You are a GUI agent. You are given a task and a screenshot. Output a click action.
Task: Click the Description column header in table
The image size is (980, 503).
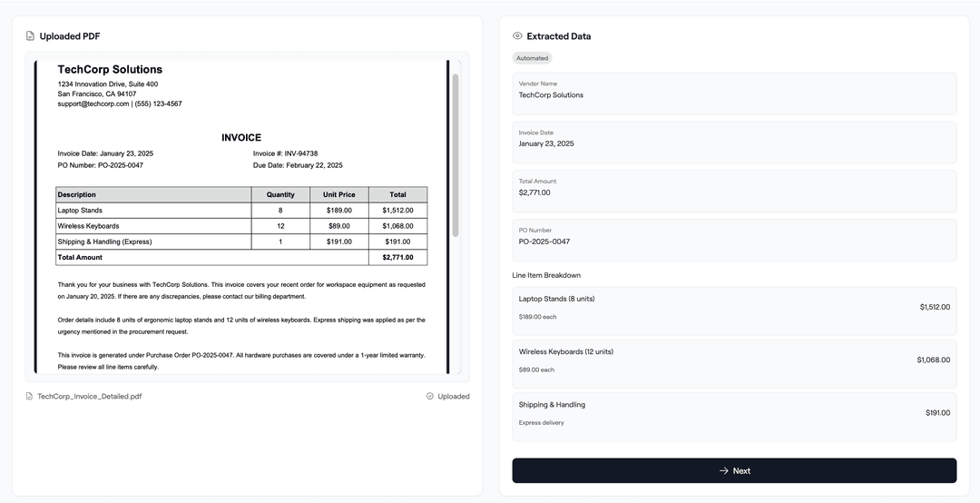point(76,194)
